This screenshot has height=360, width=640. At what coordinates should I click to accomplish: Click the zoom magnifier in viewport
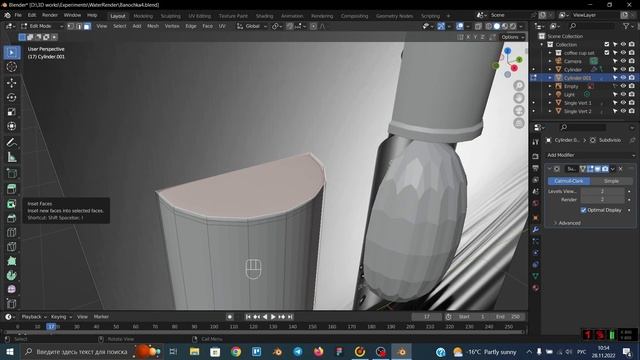pos(519,85)
